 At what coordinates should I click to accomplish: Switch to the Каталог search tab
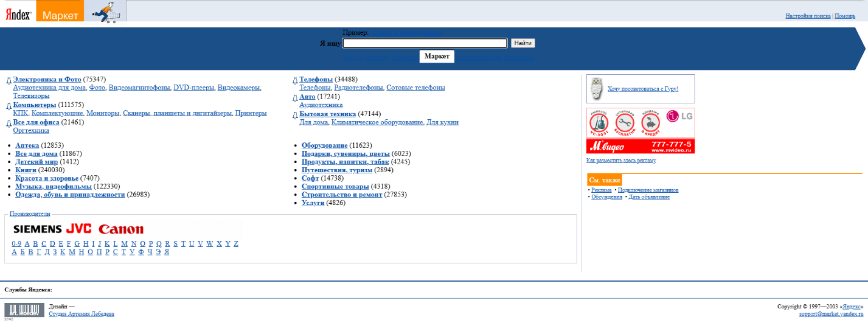coord(377,57)
